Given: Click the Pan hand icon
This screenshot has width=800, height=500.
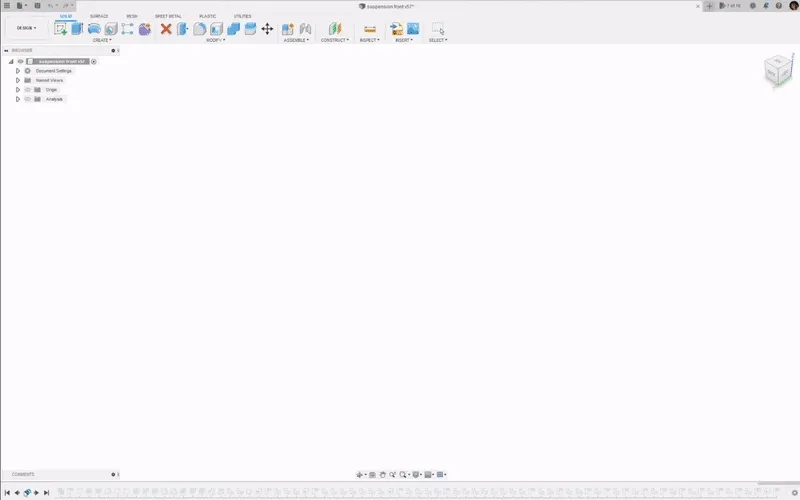Looking at the screenshot, I should (x=382, y=474).
